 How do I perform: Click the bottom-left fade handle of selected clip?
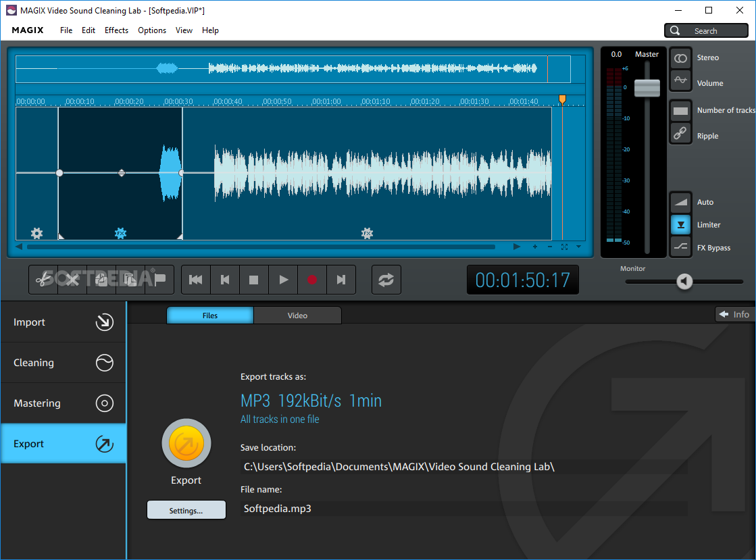click(61, 236)
